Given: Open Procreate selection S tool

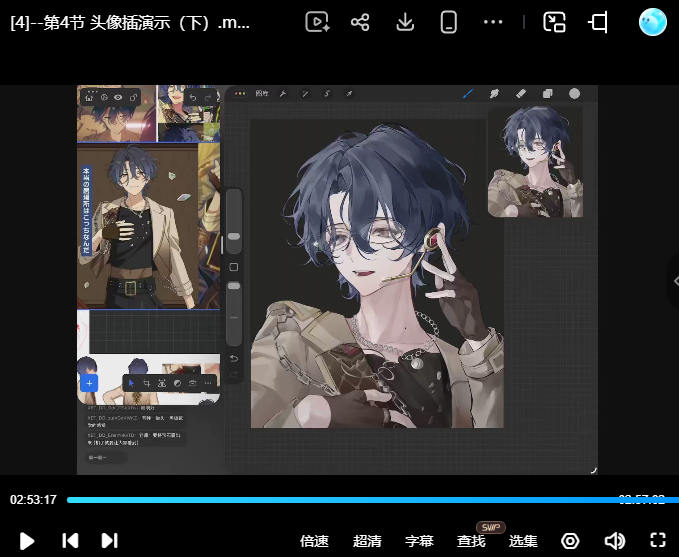Looking at the screenshot, I should coord(327,94).
